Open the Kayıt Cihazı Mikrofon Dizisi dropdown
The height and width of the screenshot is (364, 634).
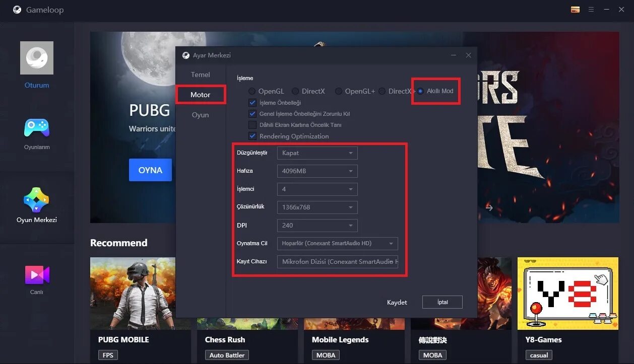(338, 262)
